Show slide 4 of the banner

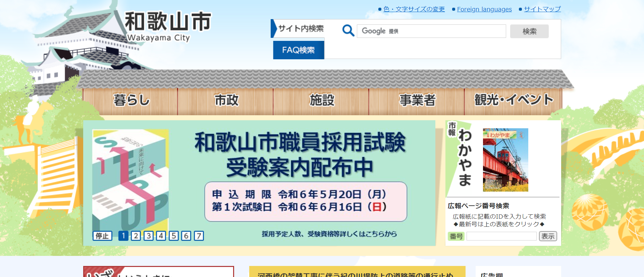pyautogui.click(x=161, y=236)
